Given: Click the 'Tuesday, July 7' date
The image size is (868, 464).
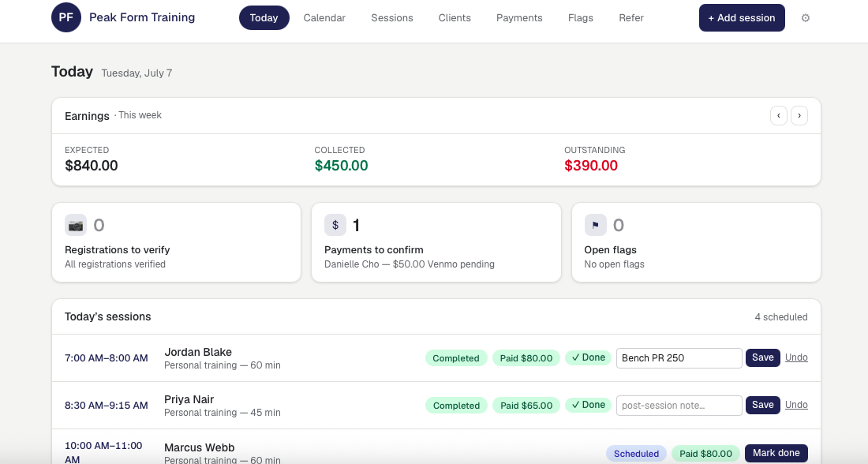Looking at the screenshot, I should [137, 73].
